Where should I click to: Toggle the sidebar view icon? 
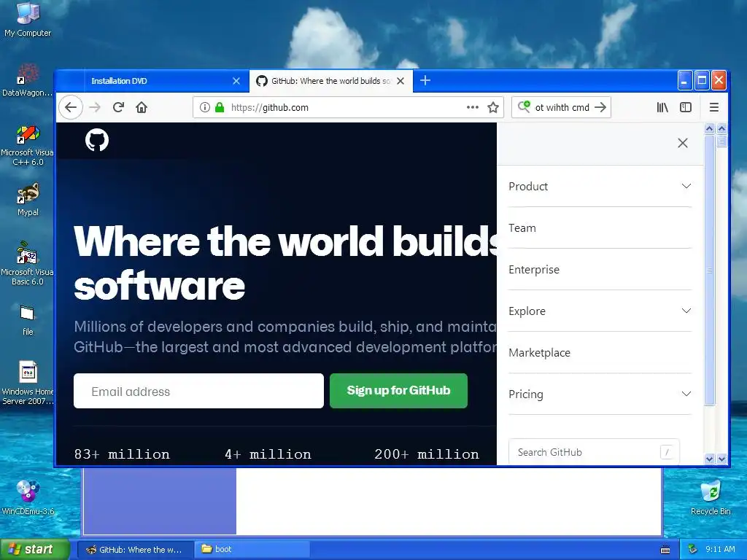(686, 107)
